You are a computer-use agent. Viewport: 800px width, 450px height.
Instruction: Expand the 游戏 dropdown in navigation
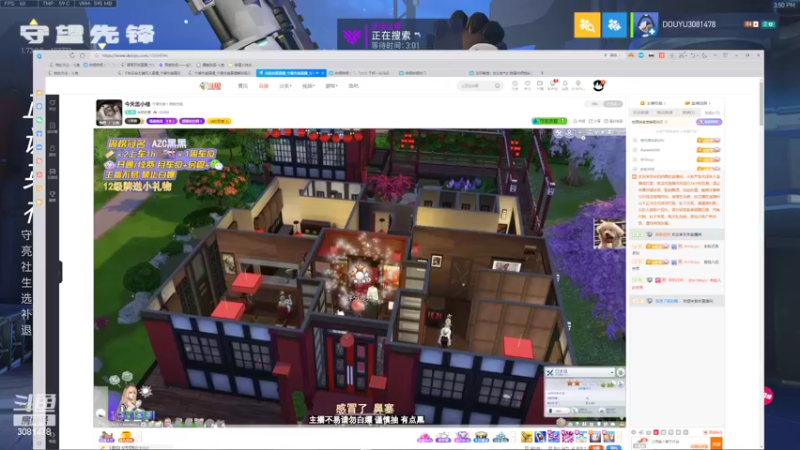(332, 86)
